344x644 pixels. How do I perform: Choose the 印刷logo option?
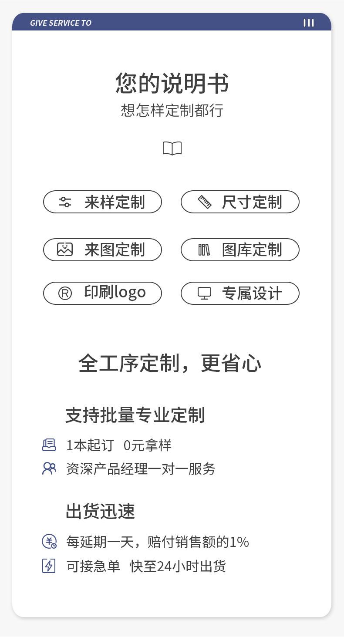102,293
